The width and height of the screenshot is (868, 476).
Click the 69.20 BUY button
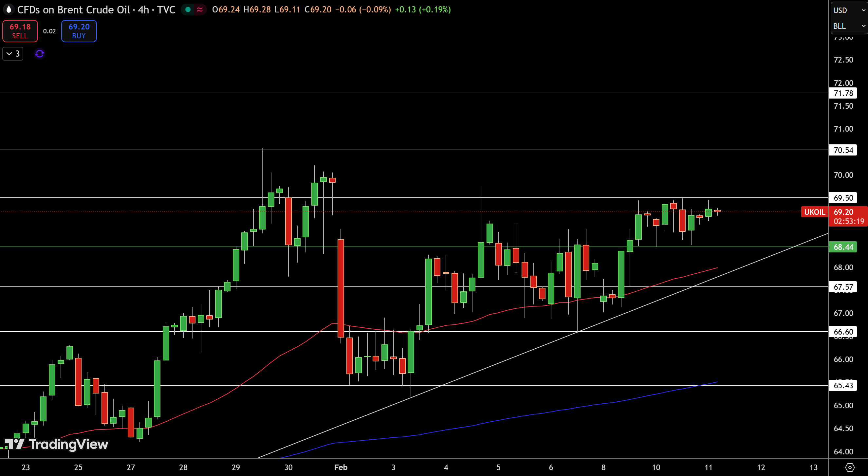coord(79,31)
